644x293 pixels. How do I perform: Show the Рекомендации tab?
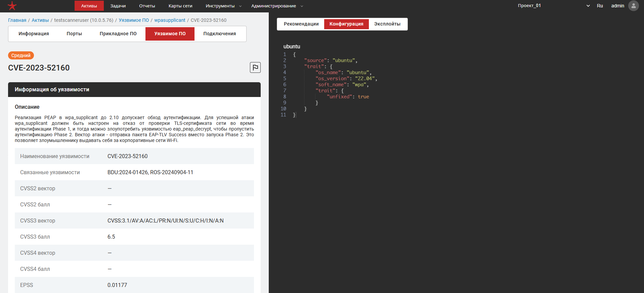(x=301, y=24)
